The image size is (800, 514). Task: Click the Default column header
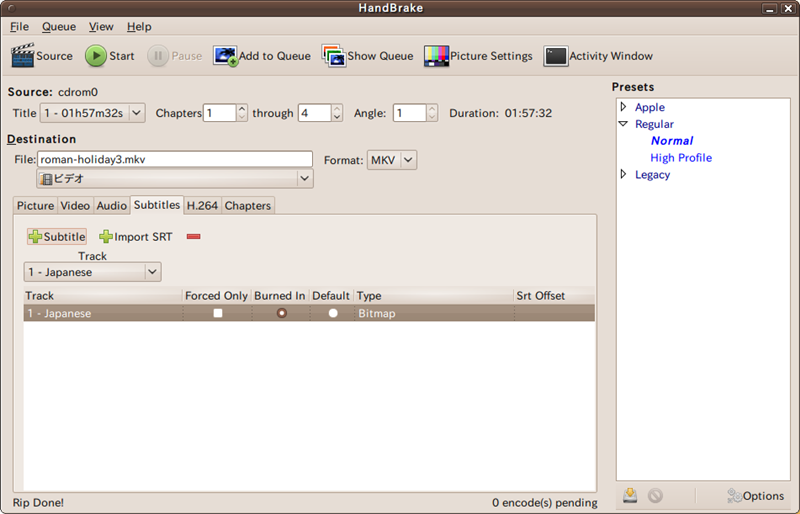(x=331, y=296)
